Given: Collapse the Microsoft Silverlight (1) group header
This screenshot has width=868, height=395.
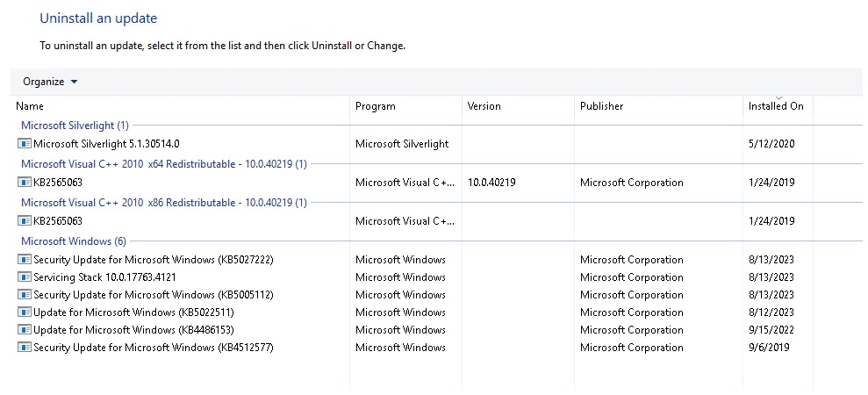Looking at the screenshot, I should 75,126.
